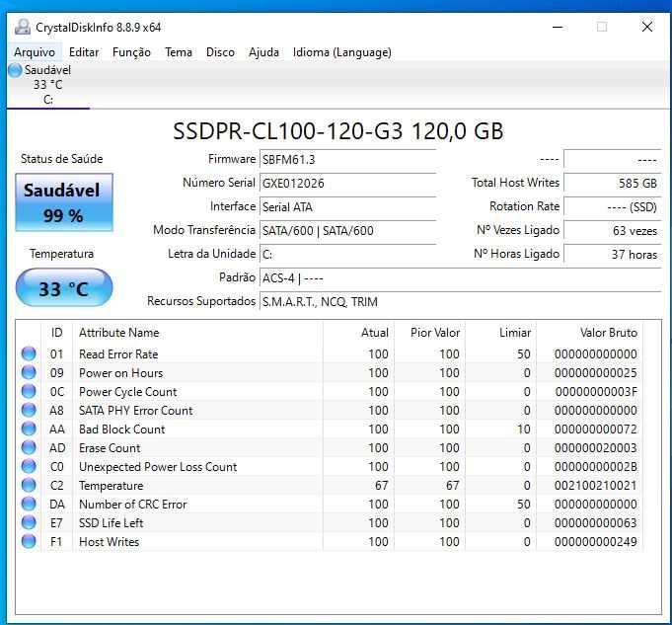Open the Tema menu
672x625 pixels.
pyautogui.click(x=179, y=52)
